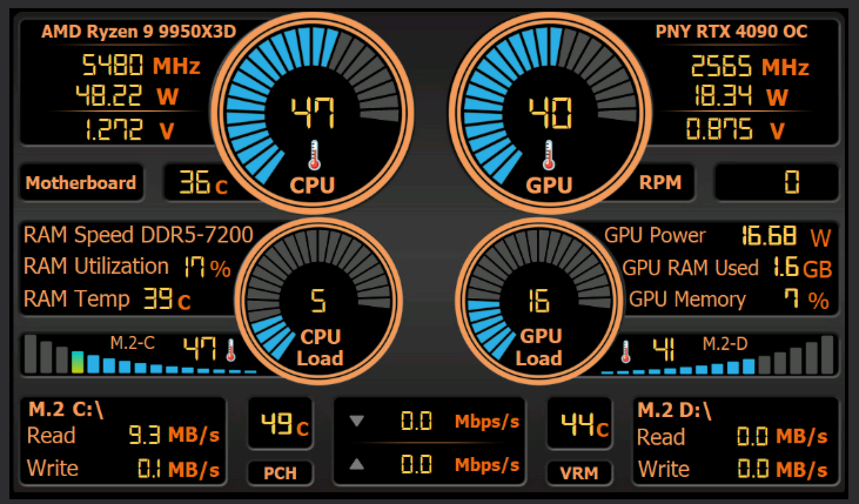Click the CPU thermometer icon
The image size is (859, 504).
313,155
